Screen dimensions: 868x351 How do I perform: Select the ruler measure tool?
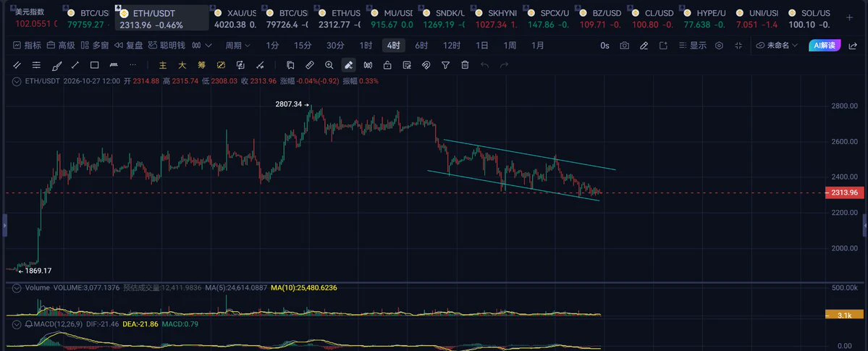[310, 65]
